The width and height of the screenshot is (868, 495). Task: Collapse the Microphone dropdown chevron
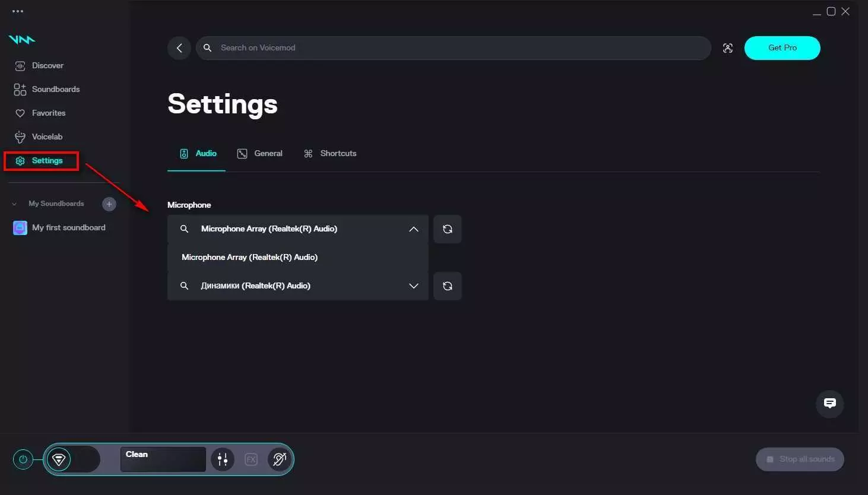[414, 229]
